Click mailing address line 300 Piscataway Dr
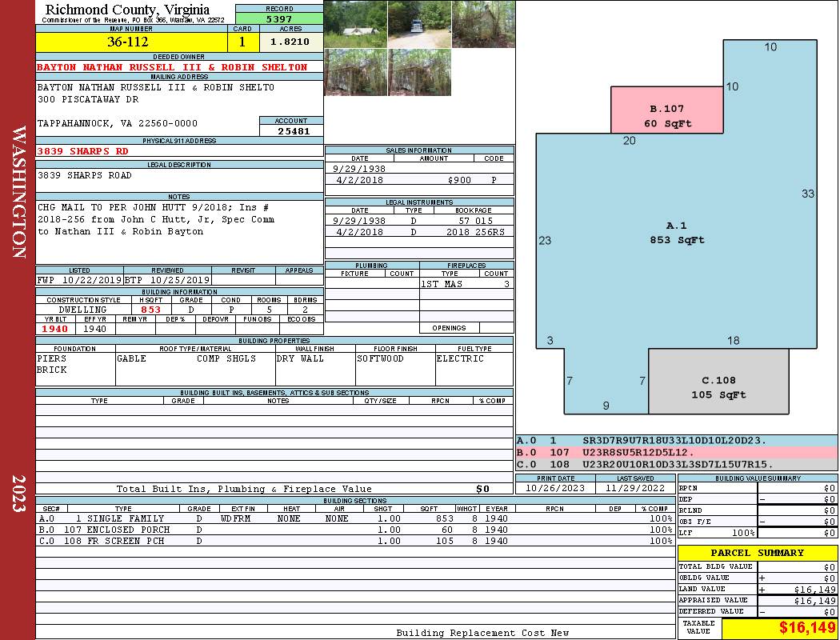 (88, 99)
